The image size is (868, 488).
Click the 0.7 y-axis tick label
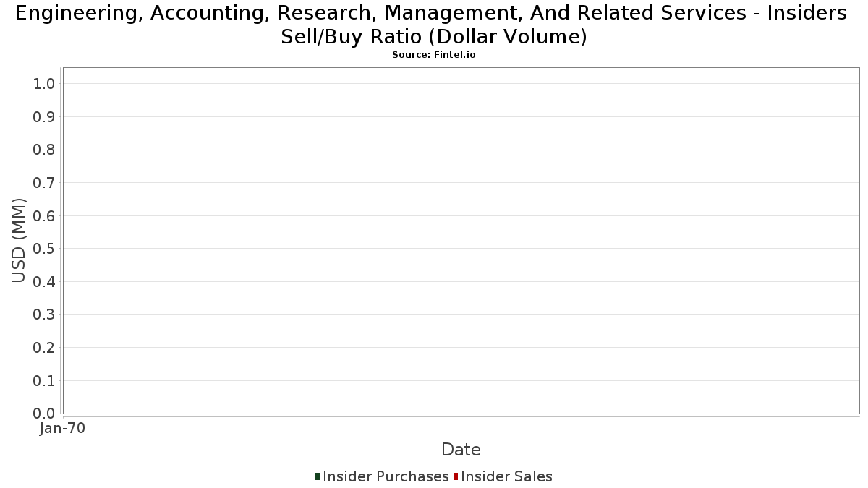coord(44,183)
